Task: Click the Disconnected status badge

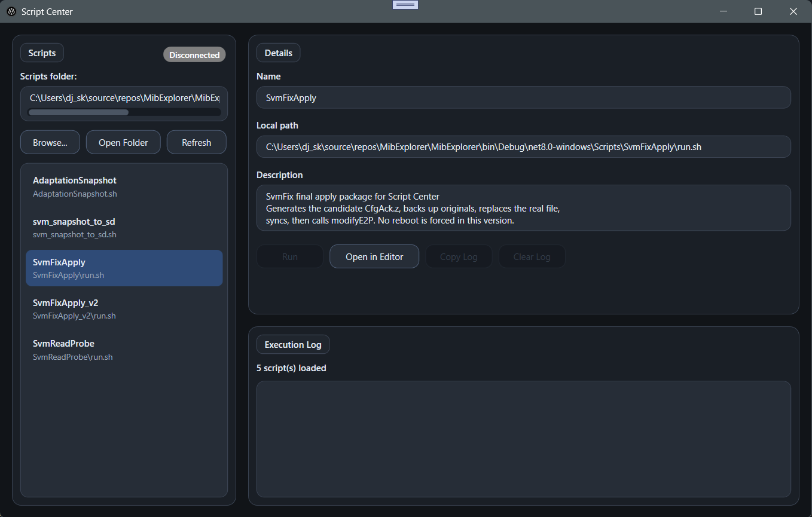Action: pyautogui.click(x=194, y=54)
